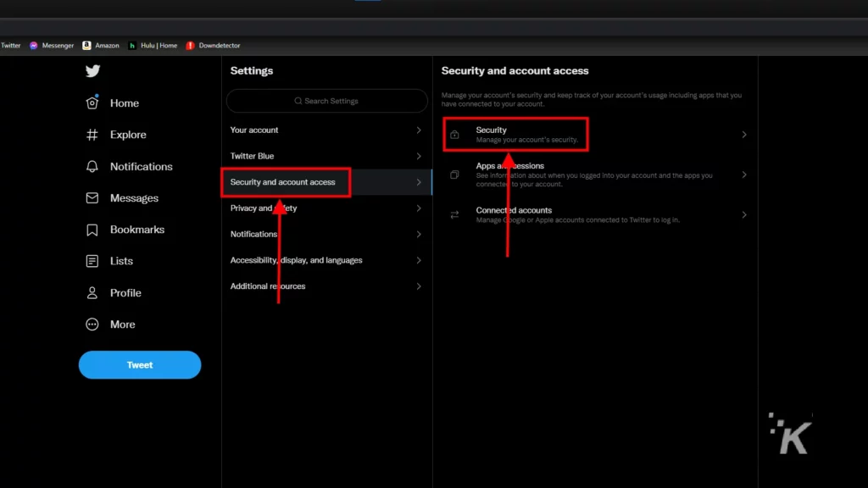Click the search magnifier in Search Settings

[298, 101]
